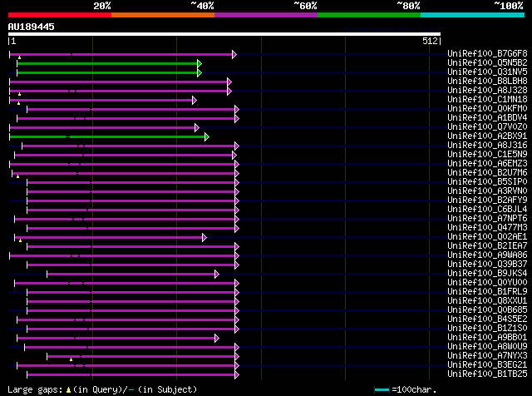Viewport: 532px width, 396px height.
Task: Pick the cyan ~100% legend segment
Action: tap(472, 15)
